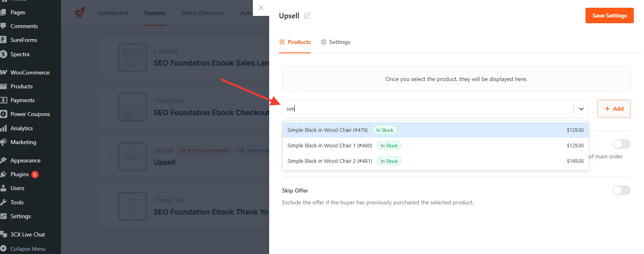Click inside the product search input field
The image size is (644, 254).
point(407,109)
